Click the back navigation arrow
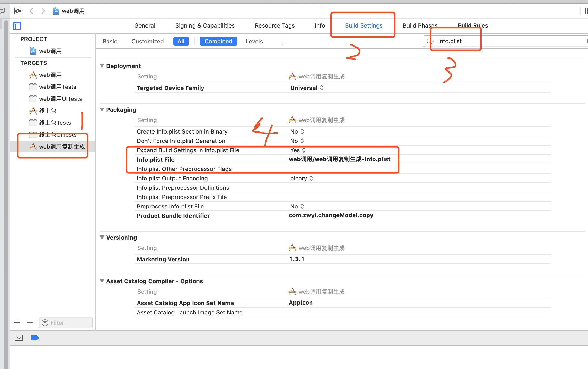Image resolution: width=588 pixels, height=369 pixels. [31, 11]
